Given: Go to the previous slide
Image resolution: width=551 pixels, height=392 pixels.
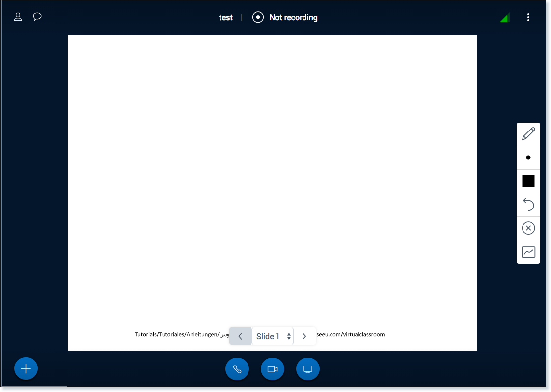Looking at the screenshot, I should pyautogui.click(x=240, y=336).
